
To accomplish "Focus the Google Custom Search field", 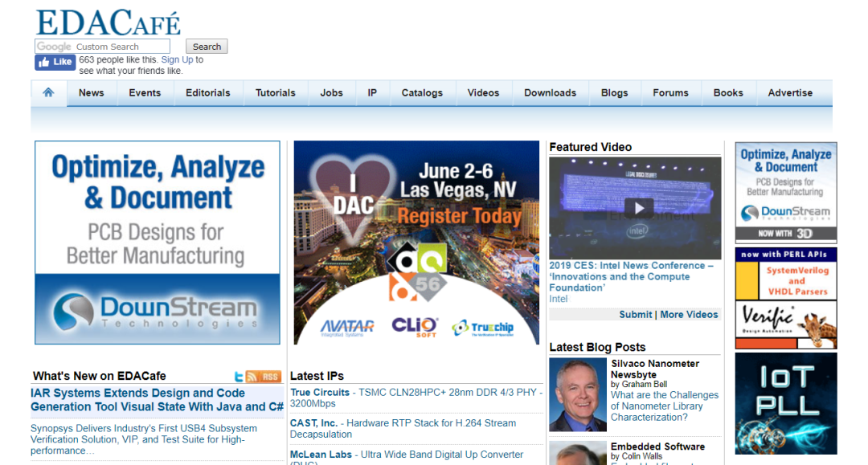I will pyautogui.click(x=102, y=47).
